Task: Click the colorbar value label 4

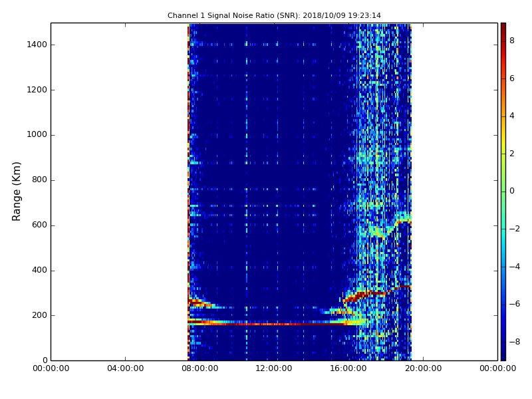Action: 512,116
